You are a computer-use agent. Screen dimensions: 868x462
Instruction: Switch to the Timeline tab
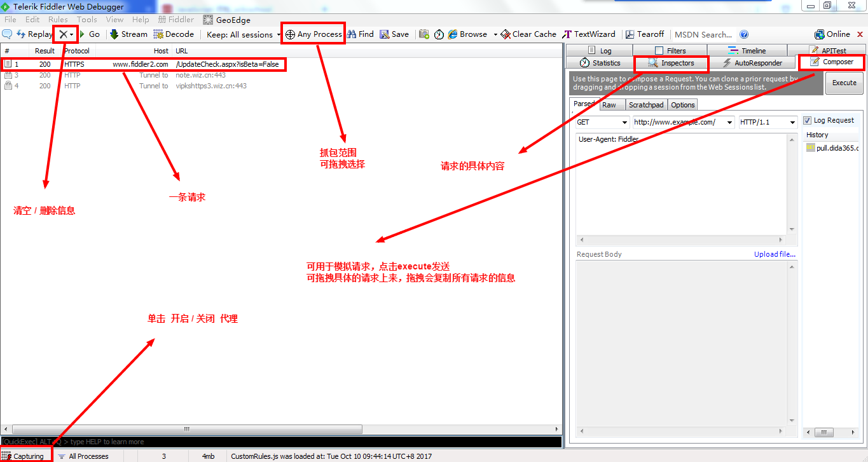[747, 51]
